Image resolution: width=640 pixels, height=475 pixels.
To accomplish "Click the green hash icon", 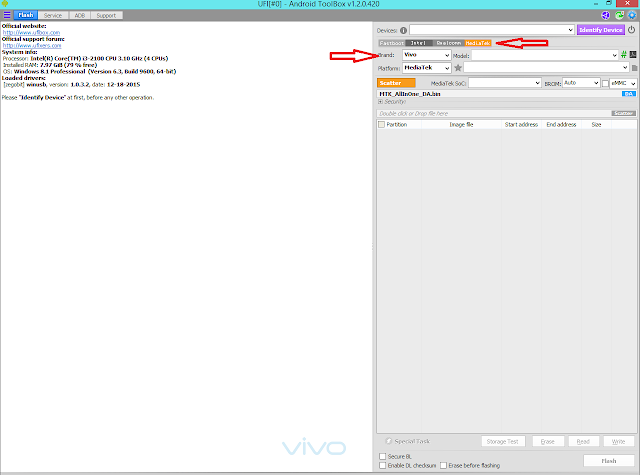I will (x=624, y=55).
